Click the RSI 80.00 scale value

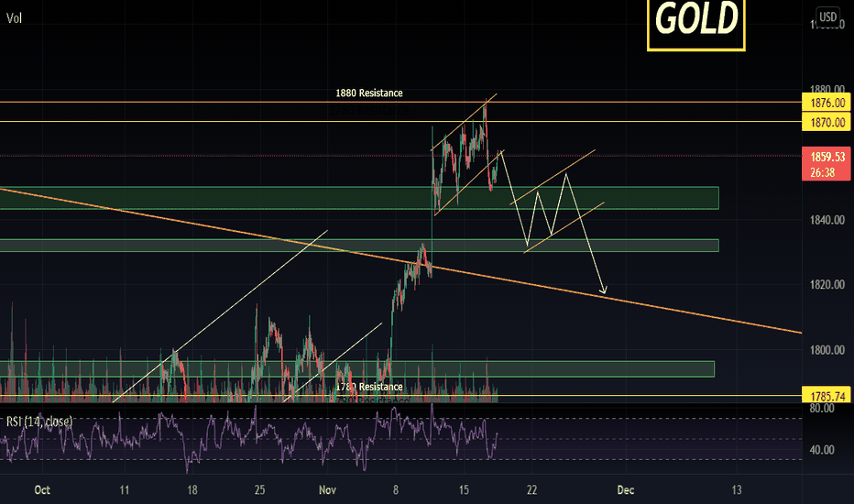click(822, 408)
